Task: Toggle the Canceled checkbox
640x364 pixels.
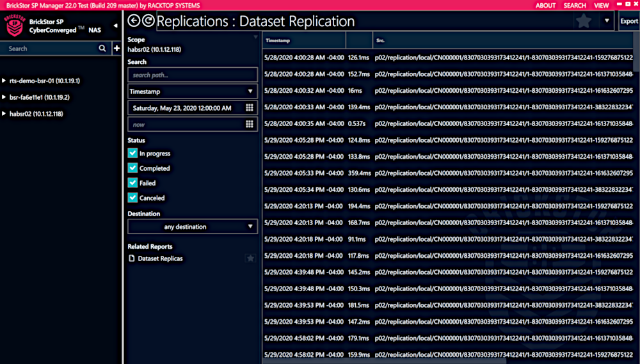Action: 132,198
